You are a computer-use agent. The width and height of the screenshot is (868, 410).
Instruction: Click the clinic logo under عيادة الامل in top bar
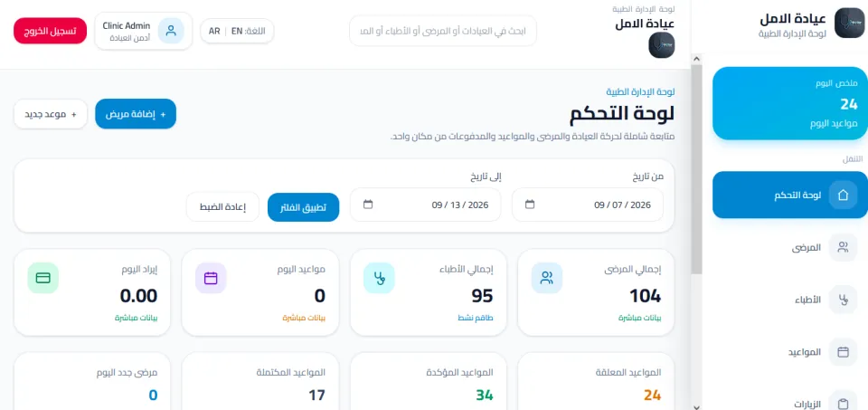pos(662,45)
